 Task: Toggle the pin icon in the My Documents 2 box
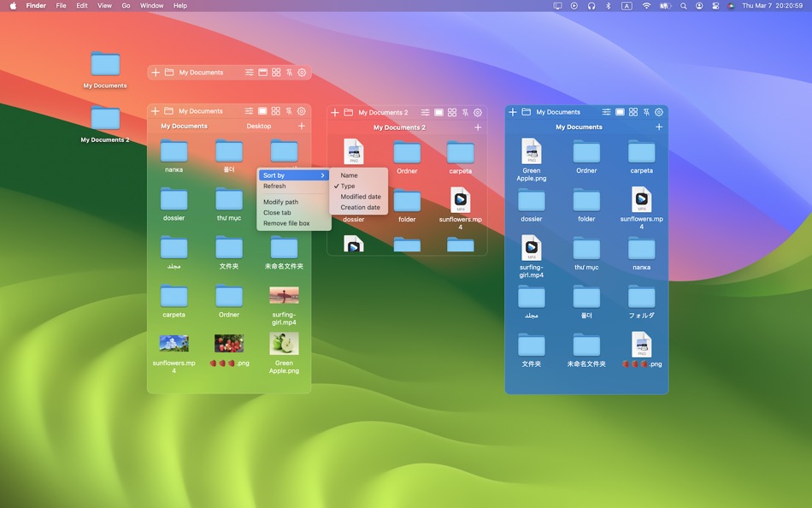coord(465,113)
